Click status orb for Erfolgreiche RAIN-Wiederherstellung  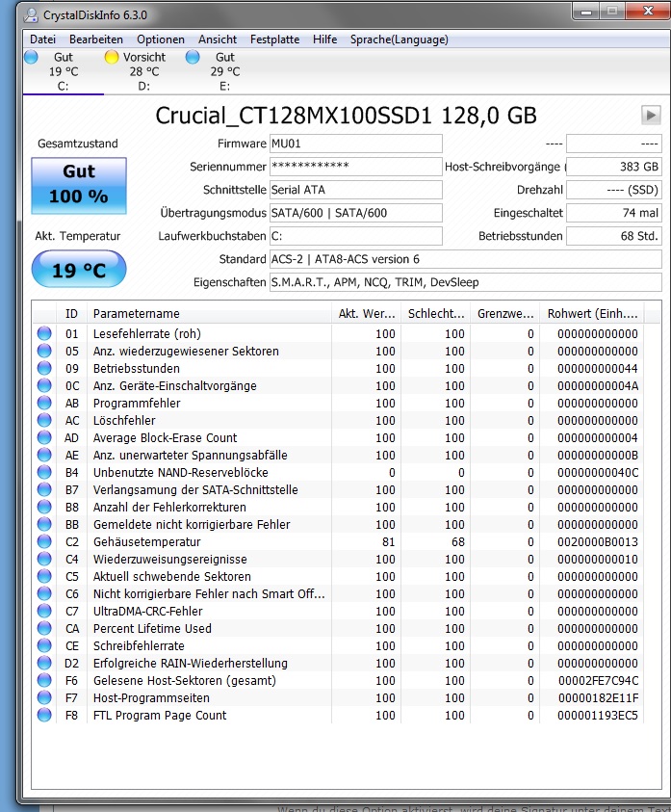[44, 663]
